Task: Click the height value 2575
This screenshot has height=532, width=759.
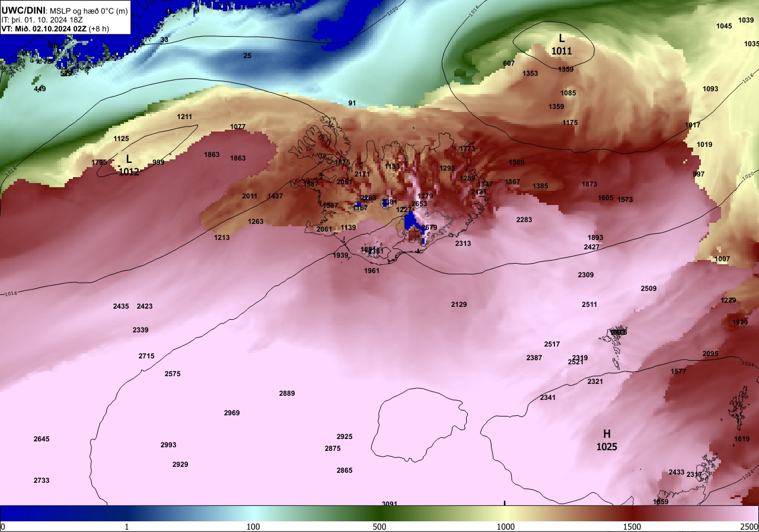Action: (x=173, y=374)
